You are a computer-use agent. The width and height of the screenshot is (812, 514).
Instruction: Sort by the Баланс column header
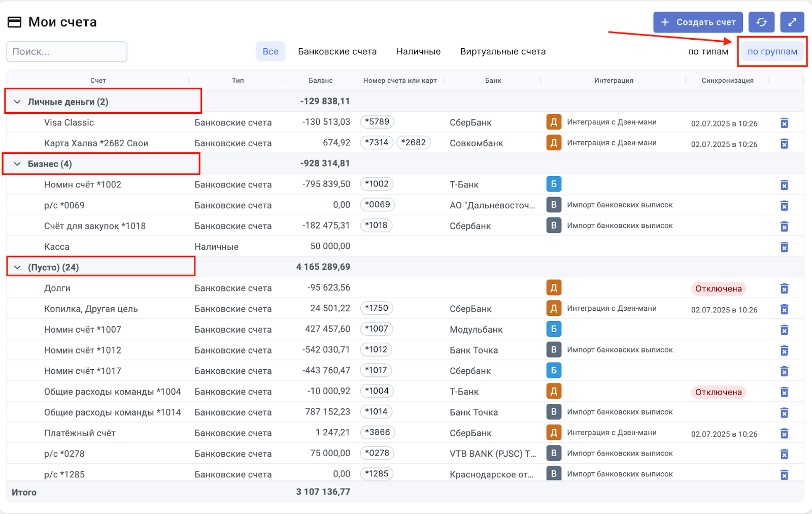320,80
